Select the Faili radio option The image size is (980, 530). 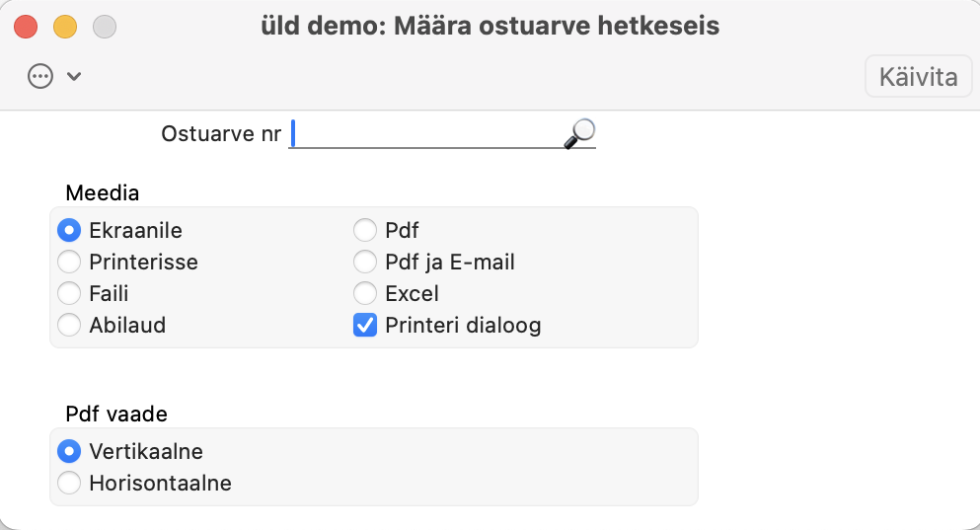coord(69,293)
